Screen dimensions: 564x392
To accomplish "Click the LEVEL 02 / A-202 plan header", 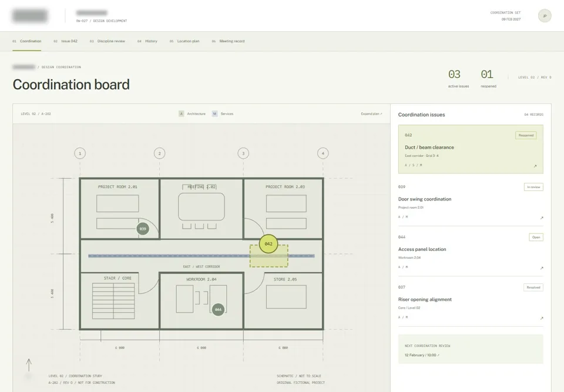I will [36, 114].
